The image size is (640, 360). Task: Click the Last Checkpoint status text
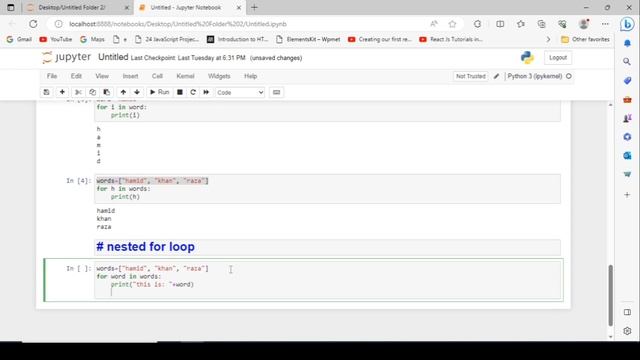coord(188,58)
